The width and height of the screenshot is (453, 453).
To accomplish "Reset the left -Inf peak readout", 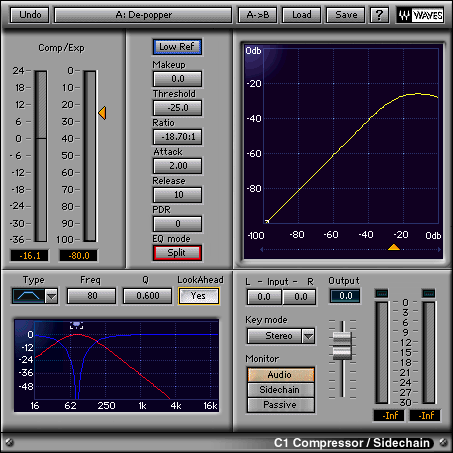I will (x=389, y=415).
